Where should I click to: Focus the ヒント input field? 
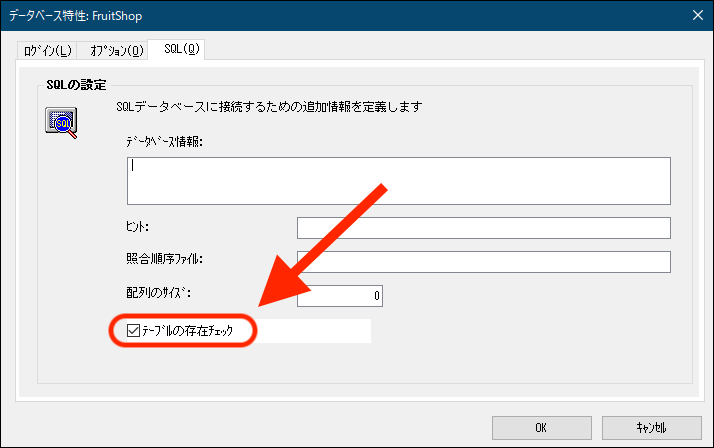pos(483,228)
